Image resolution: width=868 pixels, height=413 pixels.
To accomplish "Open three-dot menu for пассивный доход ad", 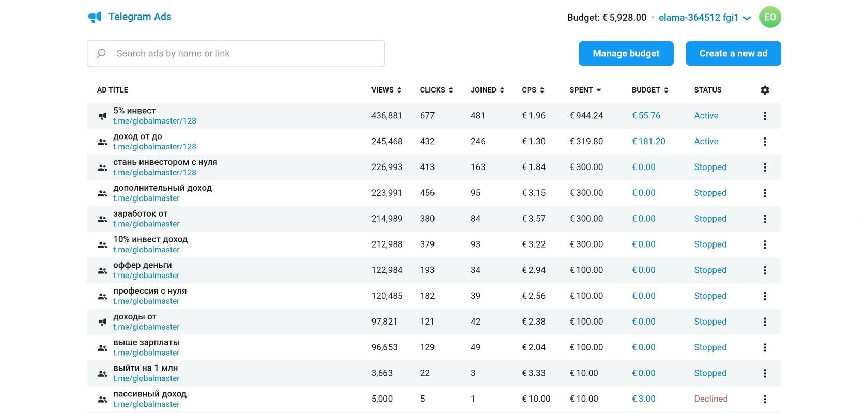I will click(765, 399).
